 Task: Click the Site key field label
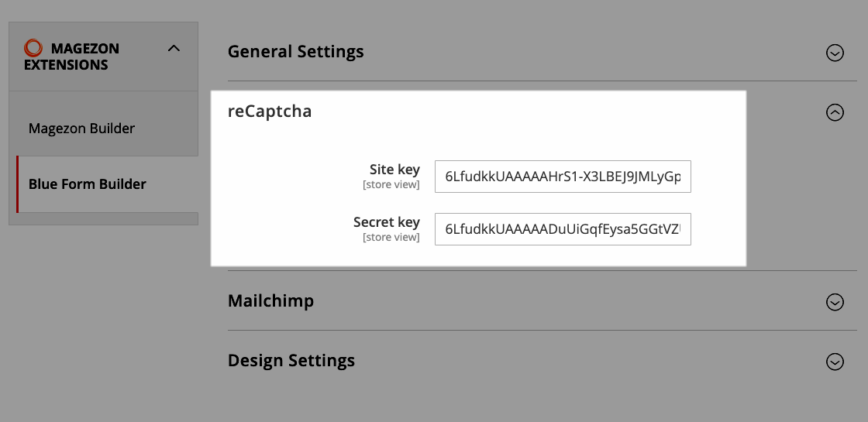(x=394, y=170)
